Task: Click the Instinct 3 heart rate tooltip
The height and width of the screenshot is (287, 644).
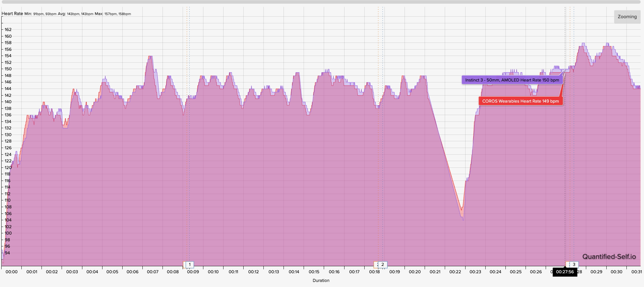Action: pyautogui.click(x=512, y=80)
